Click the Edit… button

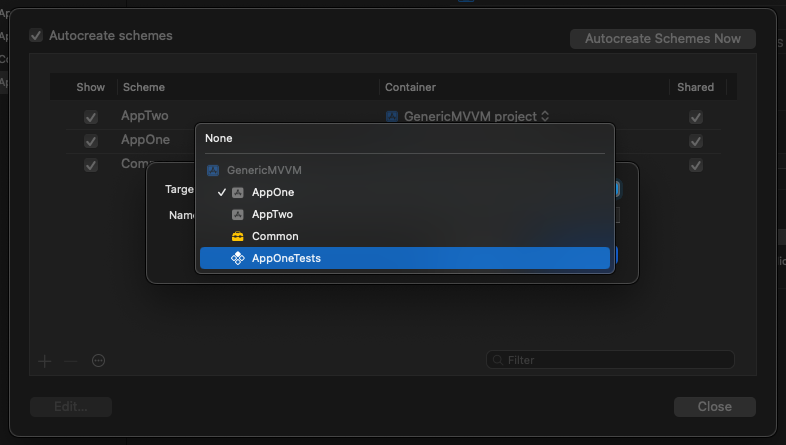71,406
